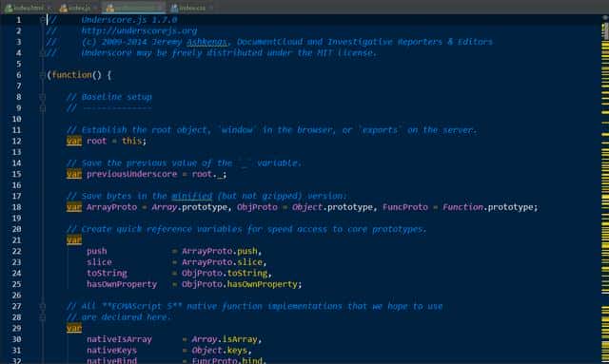Collapse the function block fold at line 6

[43, 75]
